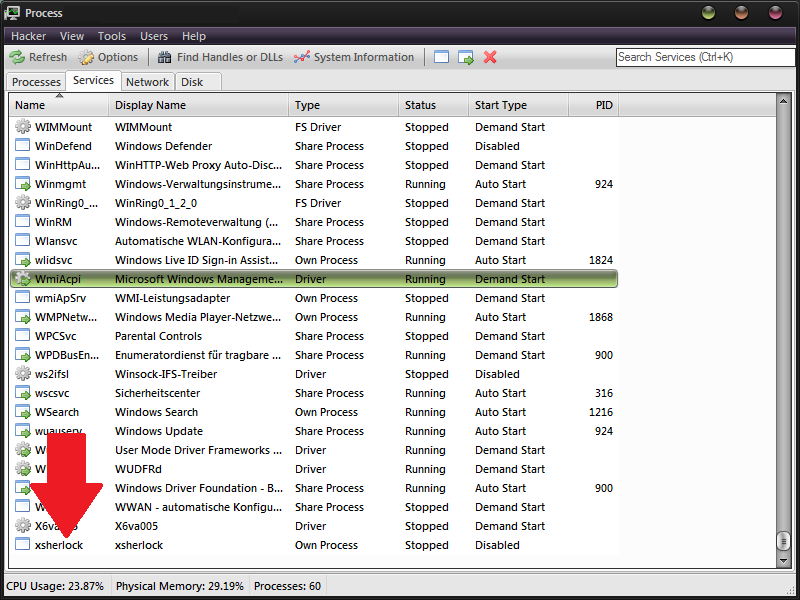Open the Tools menu
The image size is (800, 600).
(112, 36)
